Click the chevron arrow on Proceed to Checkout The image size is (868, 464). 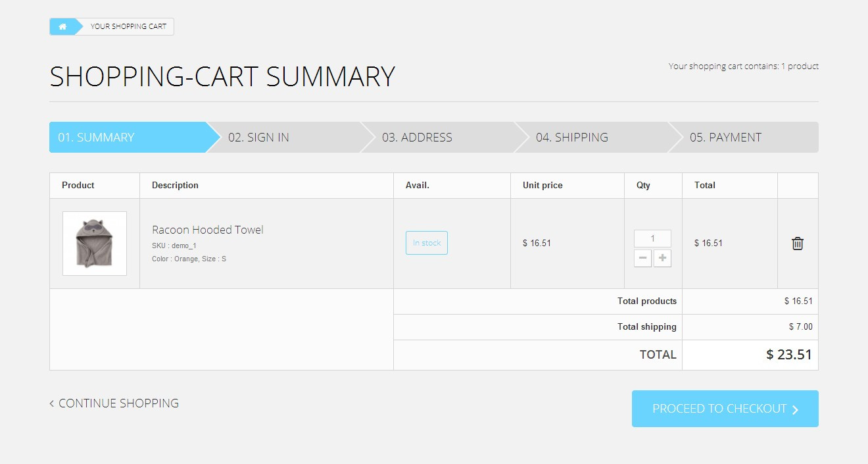pos(795,409)
